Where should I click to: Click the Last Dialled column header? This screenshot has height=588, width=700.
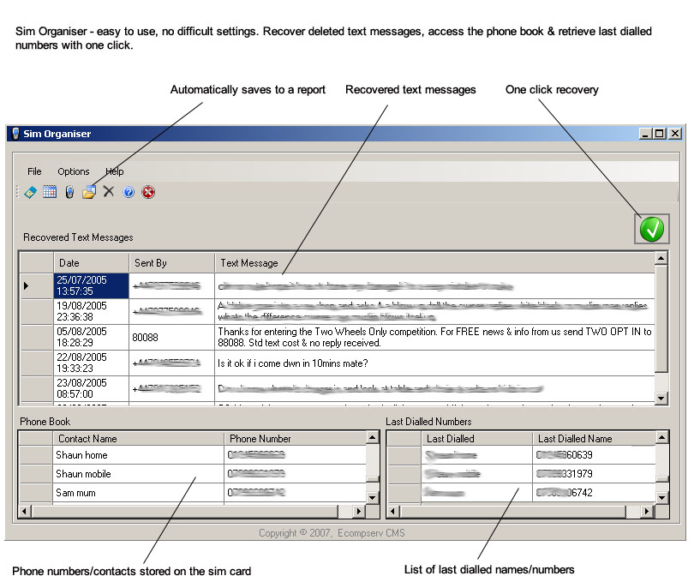476,439
